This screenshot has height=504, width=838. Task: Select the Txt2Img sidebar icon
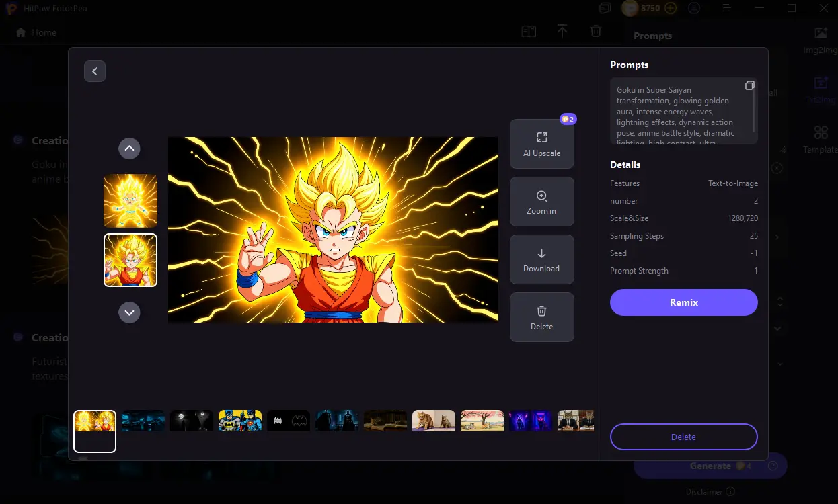pyautogui.click(x=821, y=89)
